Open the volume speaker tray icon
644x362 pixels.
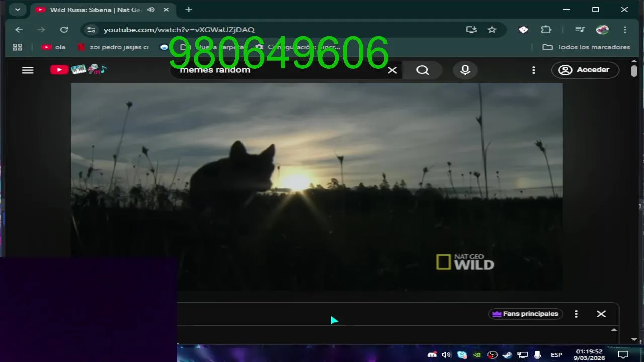click(x=446, y=355)
